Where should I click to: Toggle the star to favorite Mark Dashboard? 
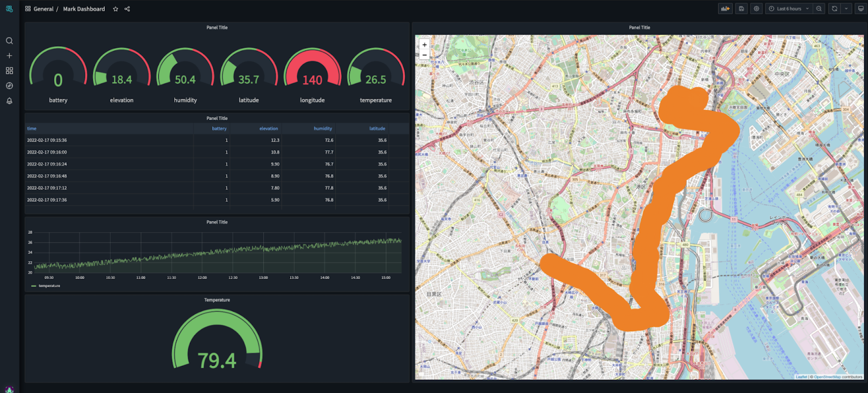(116, 9)
